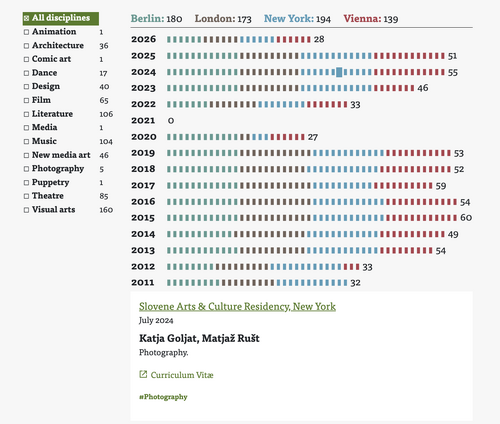
Task: Select the Vienna city heading
Action: click(362, 19)
